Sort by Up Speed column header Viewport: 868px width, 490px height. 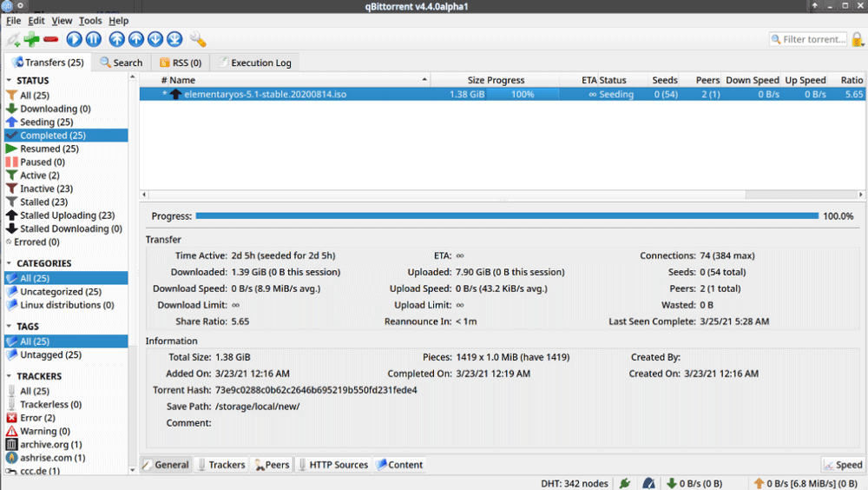(x=805, y=80)
